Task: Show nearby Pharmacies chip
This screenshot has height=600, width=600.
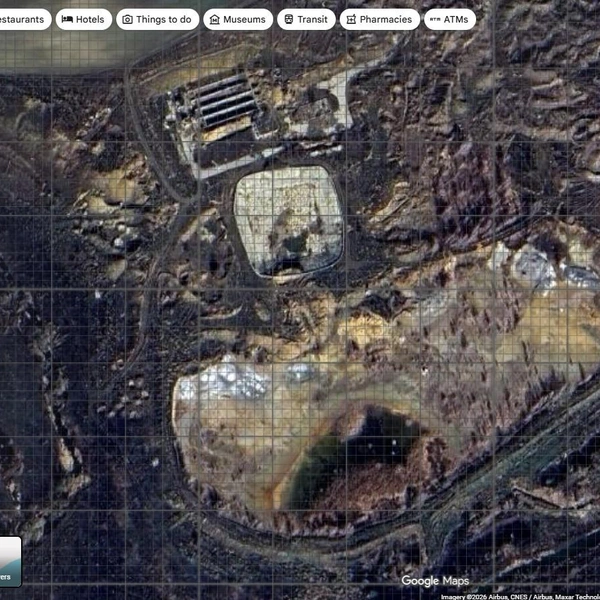Action: click(x=380, y=19)
